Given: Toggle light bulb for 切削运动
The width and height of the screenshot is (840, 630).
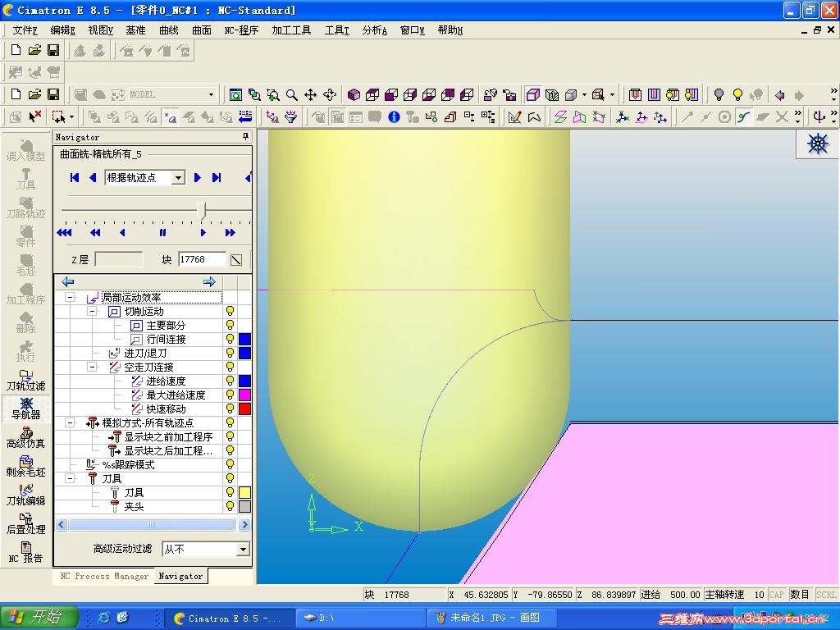Looking at the screenshot, I should (x=230, y=311).
